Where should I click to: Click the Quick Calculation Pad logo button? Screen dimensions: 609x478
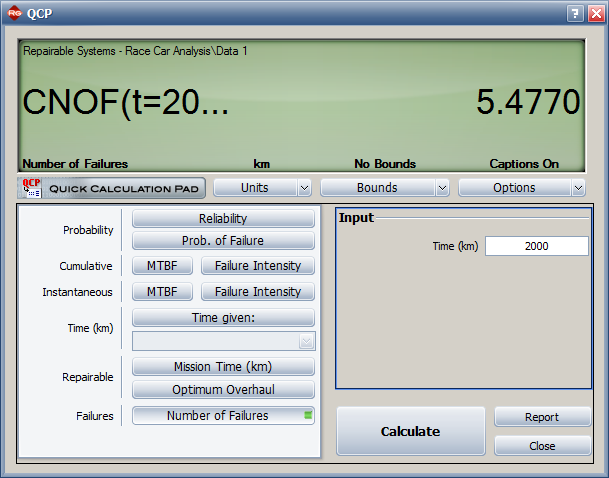111,188
